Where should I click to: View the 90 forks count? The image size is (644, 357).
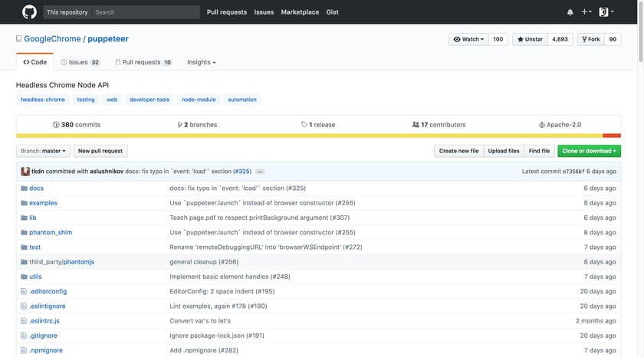pos(613,39)
